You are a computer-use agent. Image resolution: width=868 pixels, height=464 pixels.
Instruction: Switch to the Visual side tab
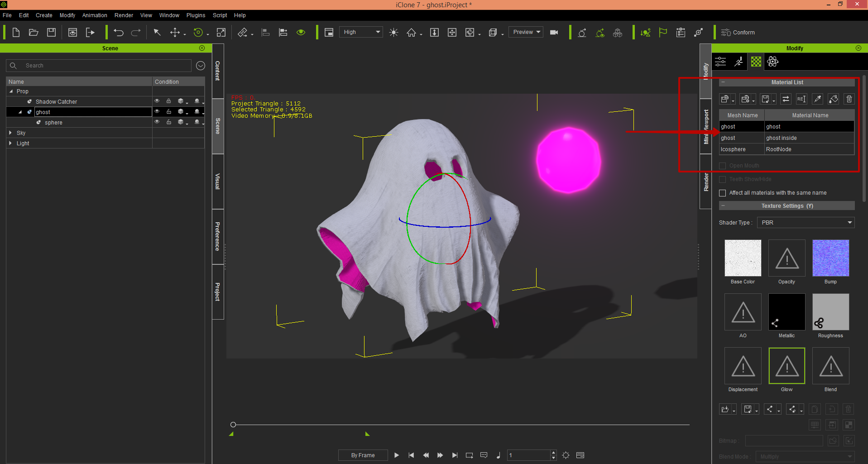(x=218, y=182)
